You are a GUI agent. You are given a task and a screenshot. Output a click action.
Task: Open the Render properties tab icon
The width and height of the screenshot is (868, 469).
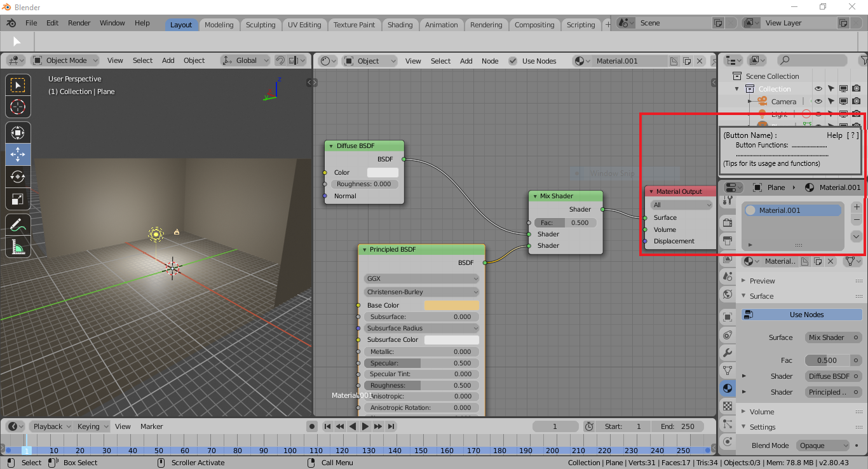coord(728,222)
